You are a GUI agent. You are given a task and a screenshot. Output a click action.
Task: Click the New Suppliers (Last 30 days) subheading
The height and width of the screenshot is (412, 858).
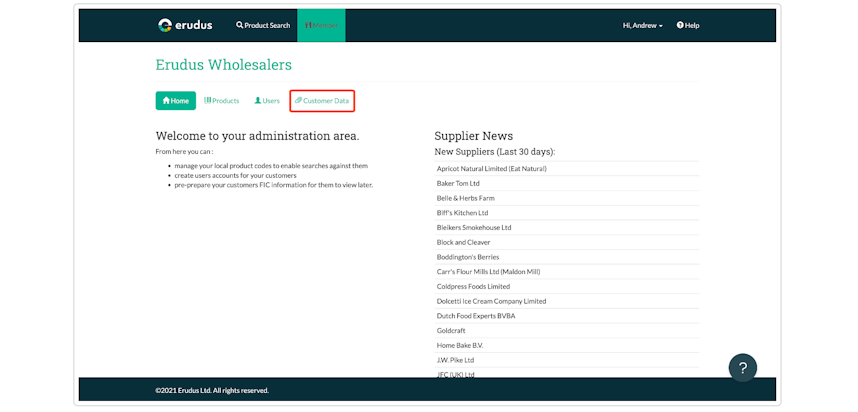click(495, 152)
